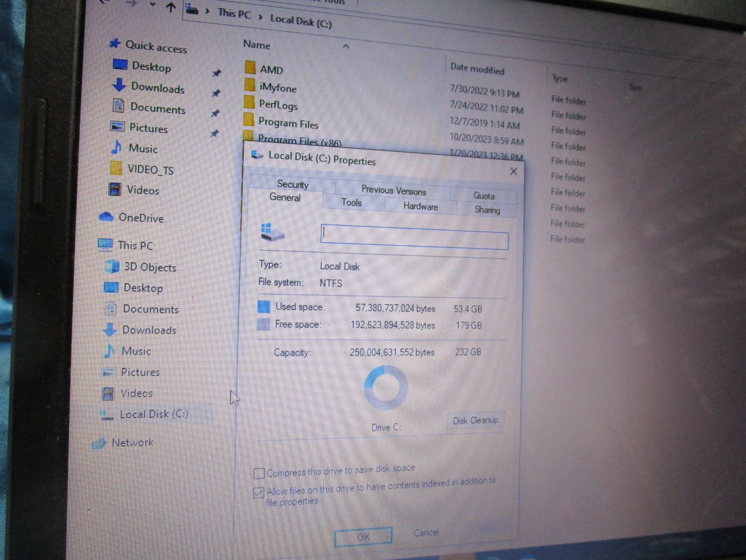Switch to the Quota tab

[x=484, y=196]
